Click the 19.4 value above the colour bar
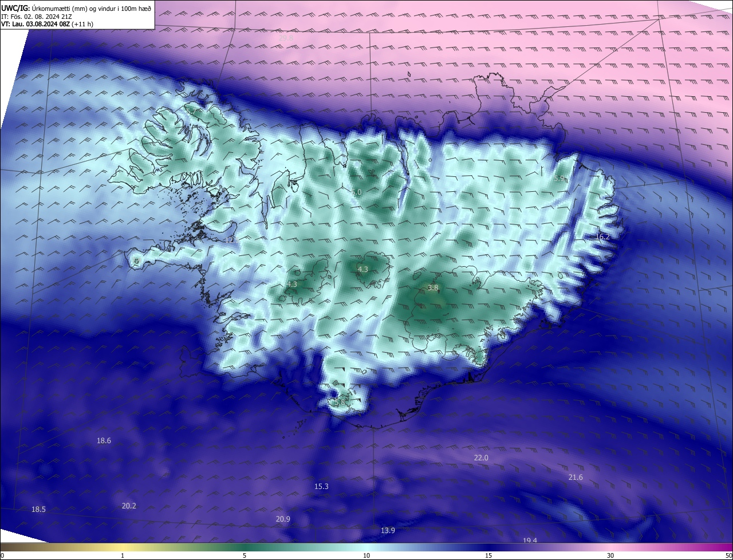Image resolution: width=733 pixels, height=560 pixels. coord(530,540)
